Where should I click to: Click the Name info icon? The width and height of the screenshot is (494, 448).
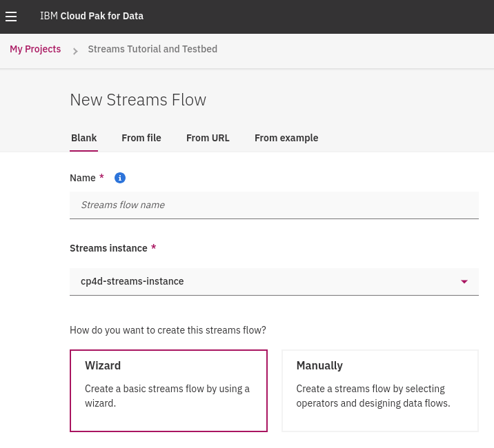[120, 178]
